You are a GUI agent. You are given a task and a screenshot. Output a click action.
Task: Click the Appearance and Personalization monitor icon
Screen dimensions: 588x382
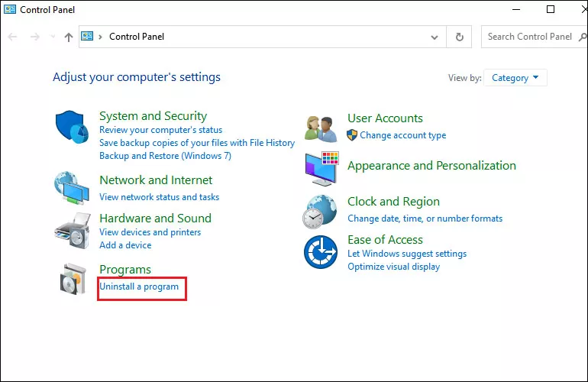(322, 169)
